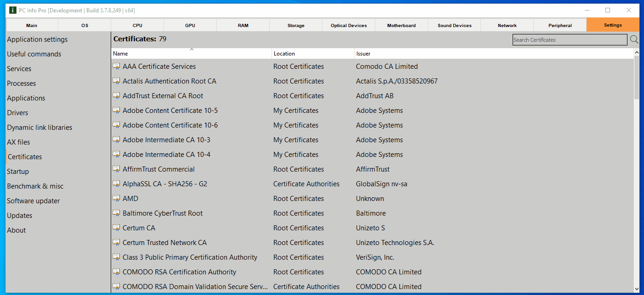Image resolution: width=644 pixels, height=295 pixels.
Task: Click certificate icon beside AlphaSSL CA - SHA256 - G2
Action: click(x=117, y=184)
